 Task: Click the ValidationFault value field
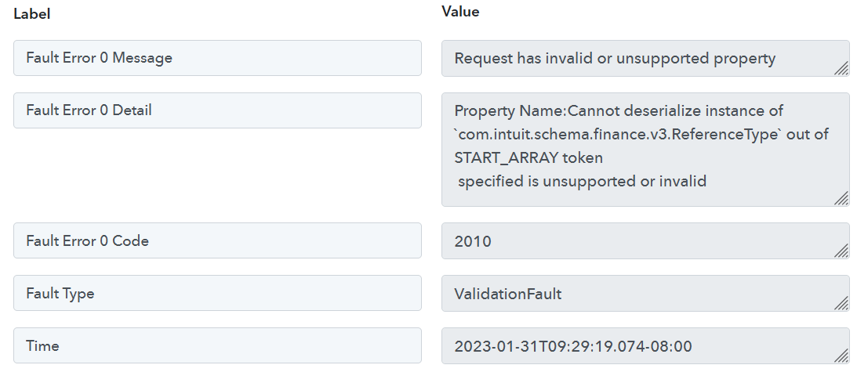[645, 293]
